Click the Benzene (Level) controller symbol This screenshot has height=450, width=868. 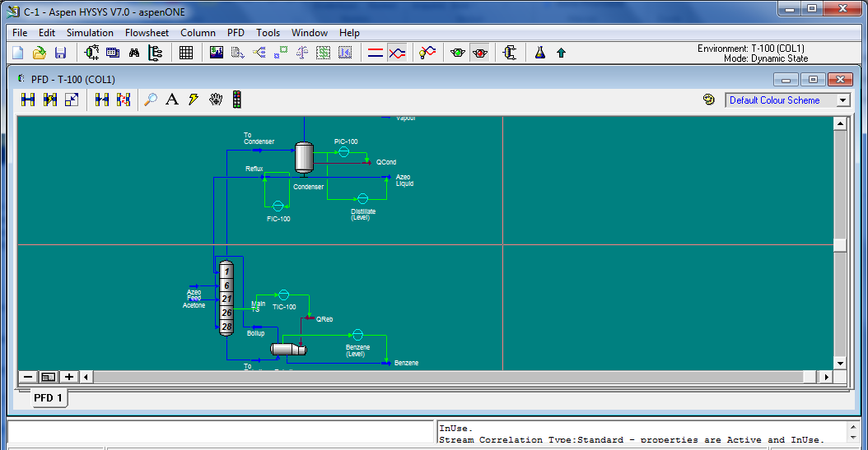(x=357, y=335)
